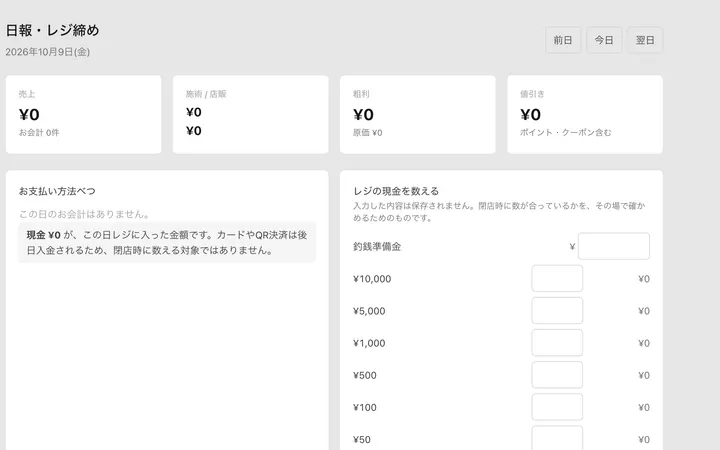Go to the previous day with 前日
This screenshot has height=450, width=720.
563,40
